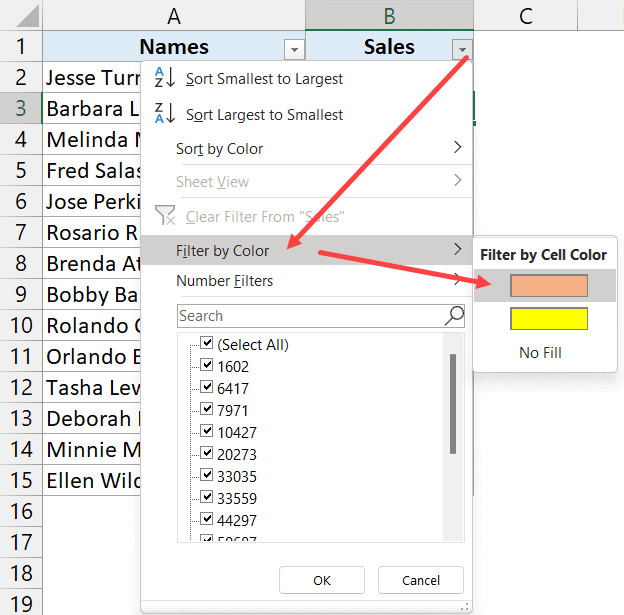Uncheck the 1602 value checkbox

(x=207, y=366)
